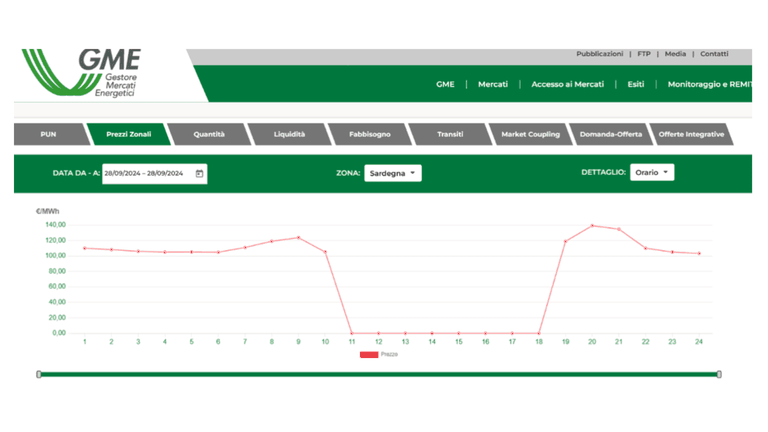Screen dimensions: 768x432
Task: Click the date range input field
Action: 146,173
